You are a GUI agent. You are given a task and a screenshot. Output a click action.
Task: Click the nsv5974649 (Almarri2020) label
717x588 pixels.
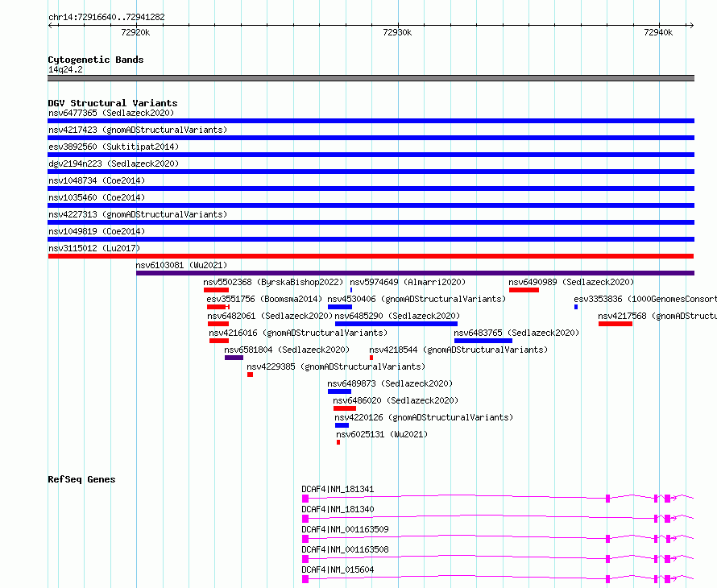(408, 282)
